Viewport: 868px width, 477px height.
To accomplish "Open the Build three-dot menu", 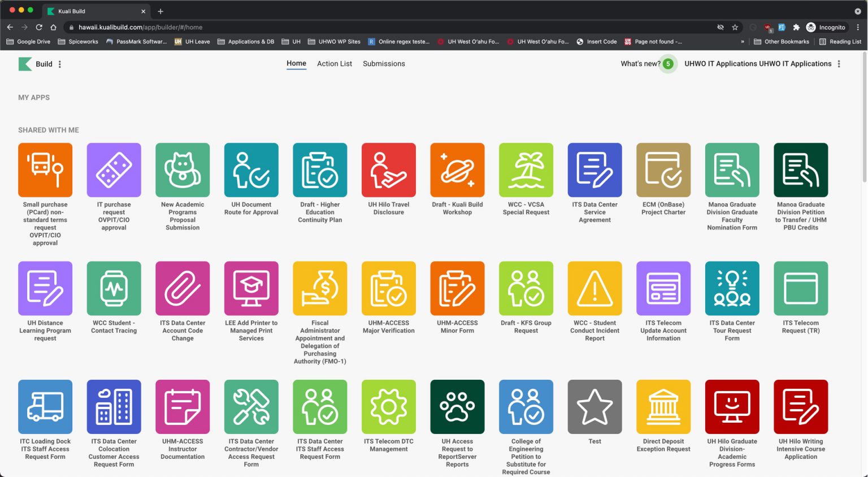I will tap(60, 64).
